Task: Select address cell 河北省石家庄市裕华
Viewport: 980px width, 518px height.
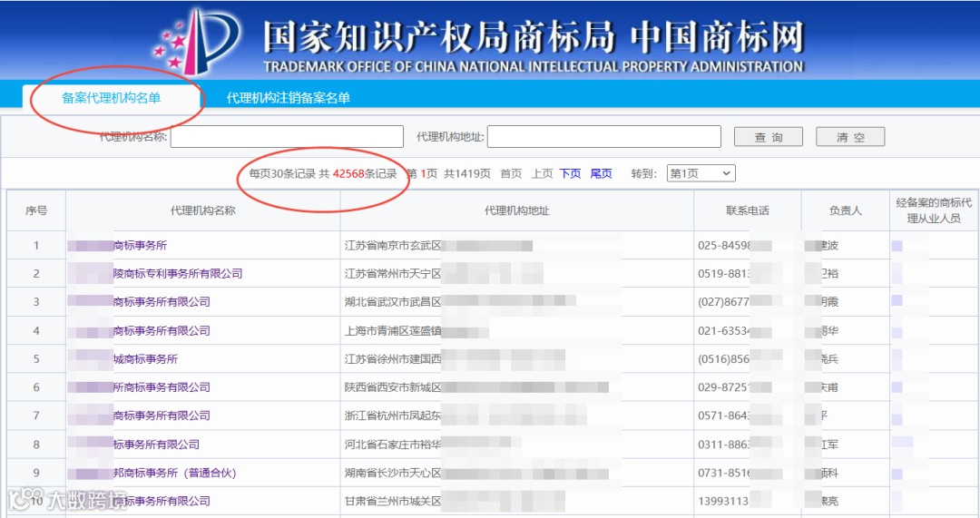Action: coord(393,445)
